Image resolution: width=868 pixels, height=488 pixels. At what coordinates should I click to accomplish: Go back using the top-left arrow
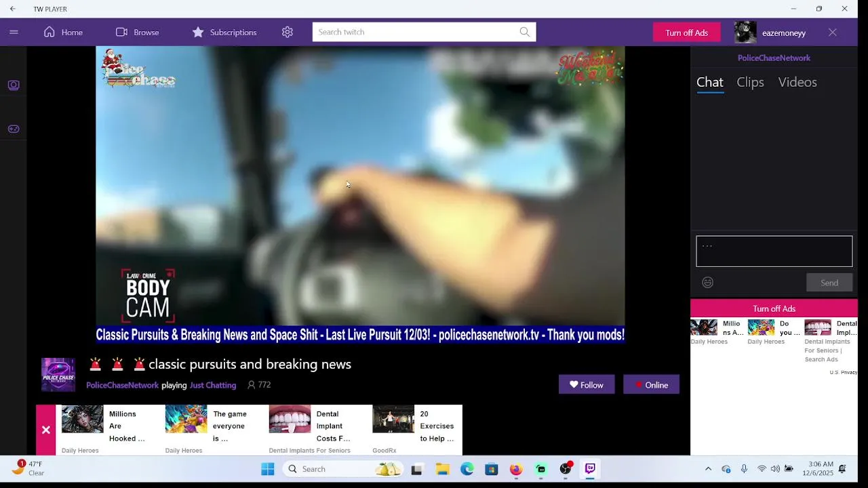click(x=12, y=9)
